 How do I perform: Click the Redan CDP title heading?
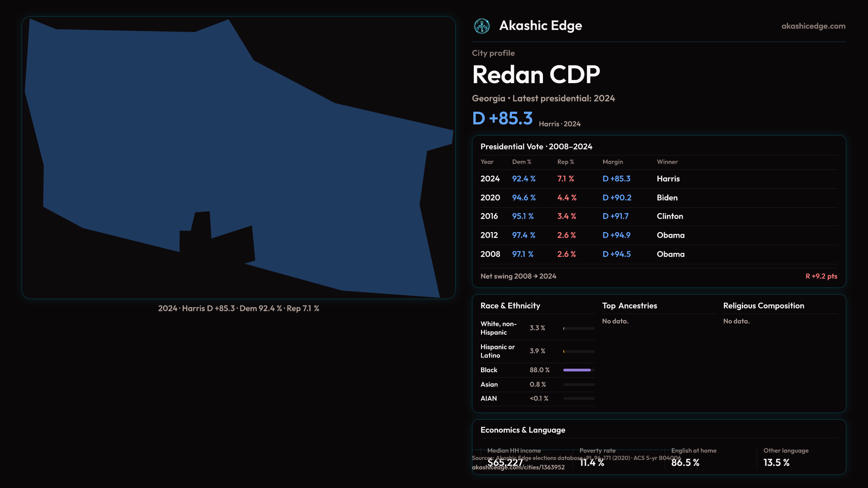click(536, 75)
